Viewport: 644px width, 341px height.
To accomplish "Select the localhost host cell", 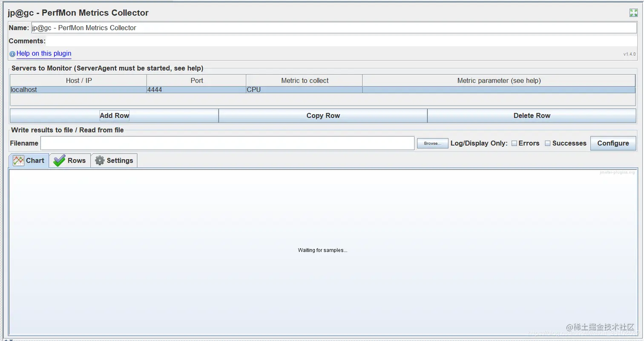I will click(78, 90).
